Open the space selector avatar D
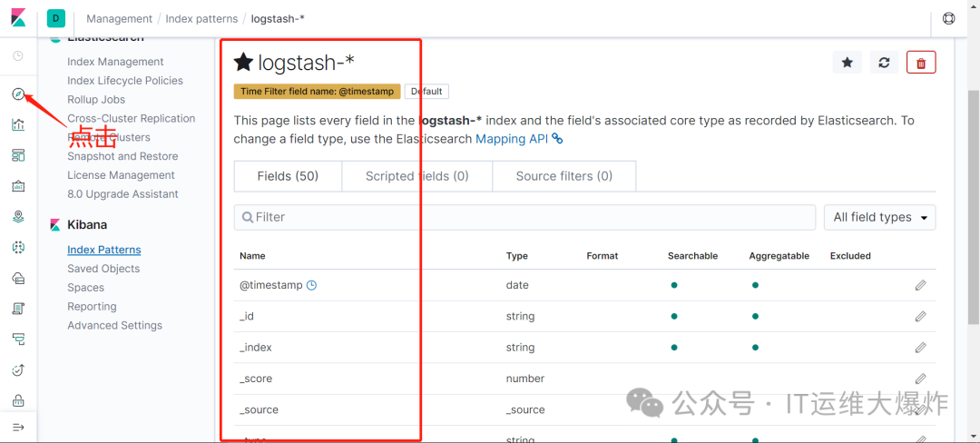The image size is (980, 443). (x=56, y=18)
